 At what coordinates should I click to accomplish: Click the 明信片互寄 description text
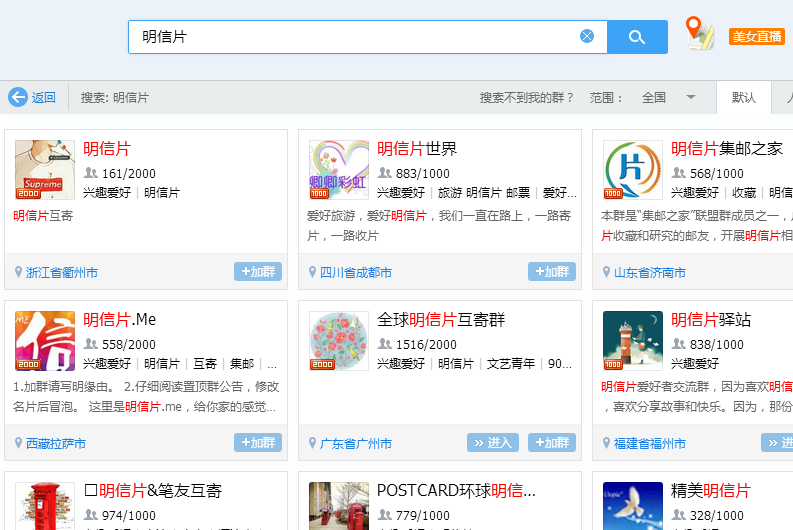pyautogui.click(x=43, y=216)
